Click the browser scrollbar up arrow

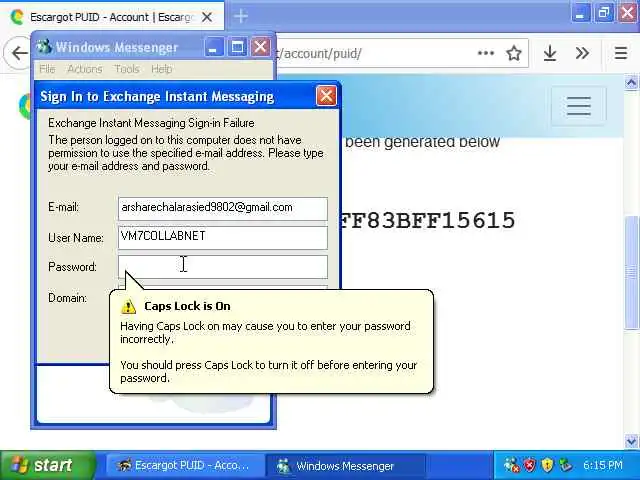click(x=631, y=82)
